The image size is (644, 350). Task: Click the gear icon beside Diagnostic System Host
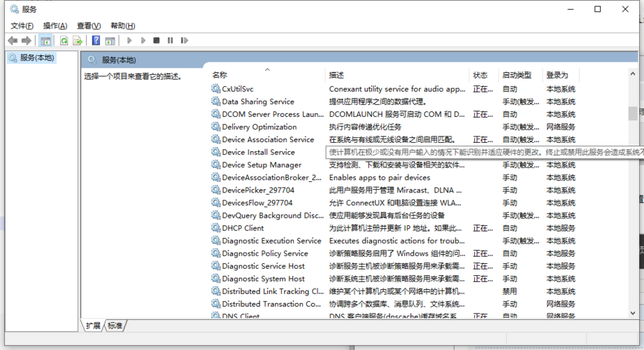tap(215, 279)
